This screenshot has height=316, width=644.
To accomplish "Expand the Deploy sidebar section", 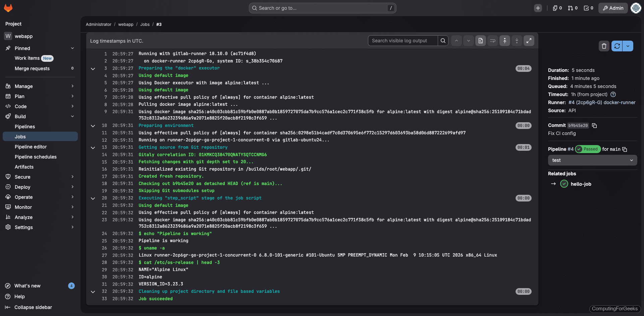I will 40,187.
